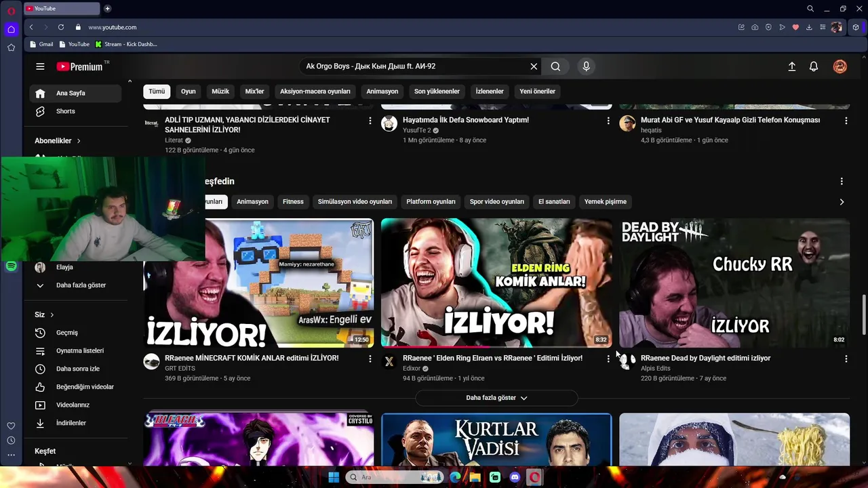Open the YouTube account avatar menu
The image size is (868, 488).
(x=840, y=66)
